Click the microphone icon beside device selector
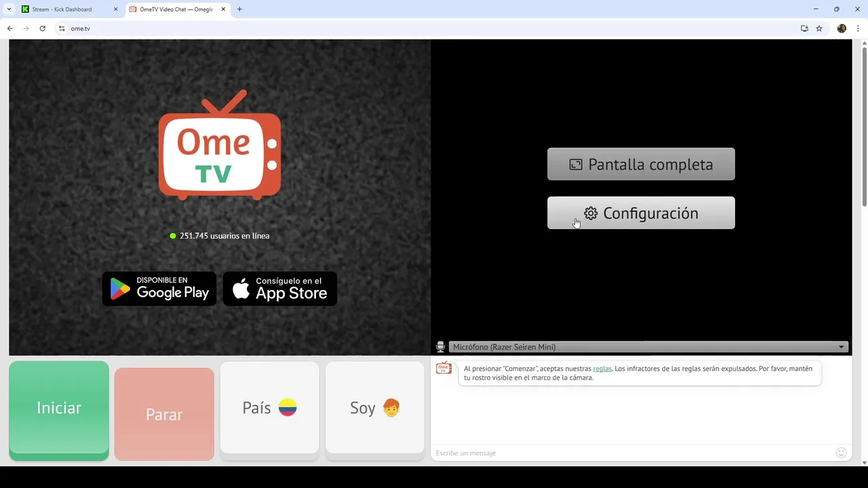The height and width of the screenshot is (488, 868). pyautogui.click(x=440, y=347)
